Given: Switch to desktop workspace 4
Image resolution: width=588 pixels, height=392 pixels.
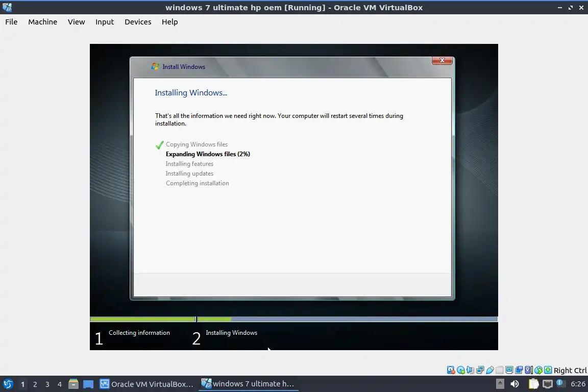Looking at the screenshot, I should coord(59,384).
